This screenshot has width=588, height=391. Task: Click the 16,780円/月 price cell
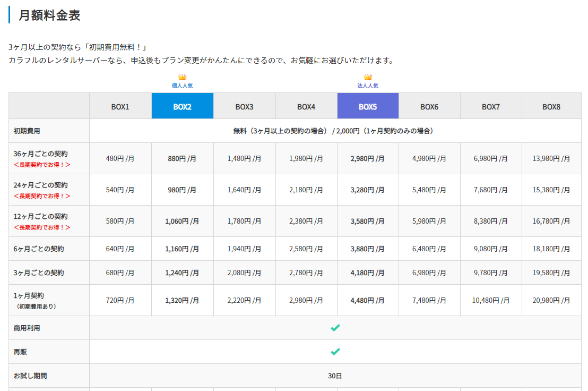point(551,222)
